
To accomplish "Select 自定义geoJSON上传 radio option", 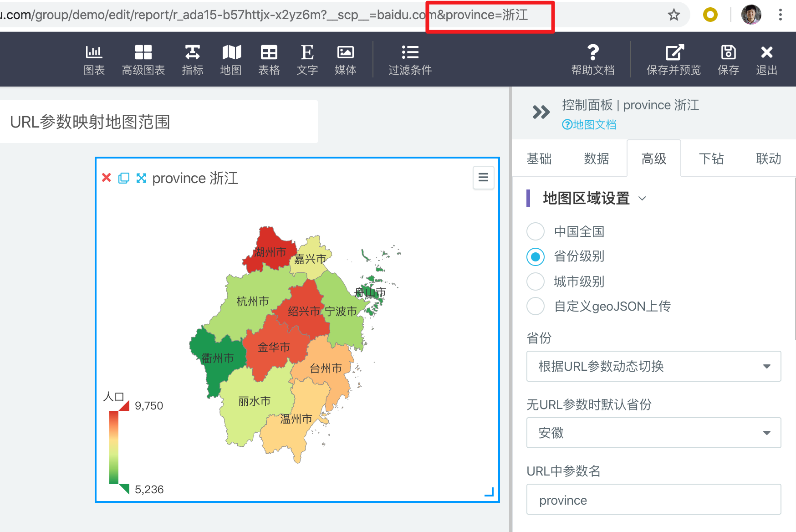I will click(x=536, y=306).
